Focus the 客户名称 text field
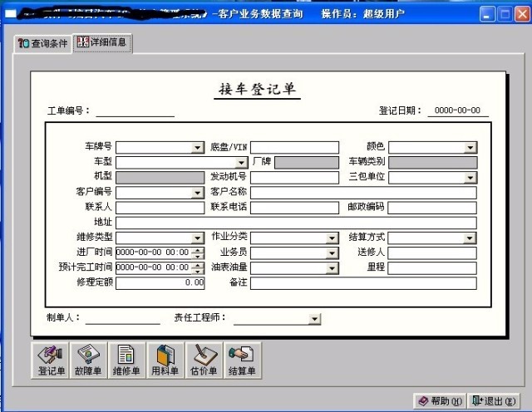Screen dimensions: 532x412 click(x=363, y=193)
